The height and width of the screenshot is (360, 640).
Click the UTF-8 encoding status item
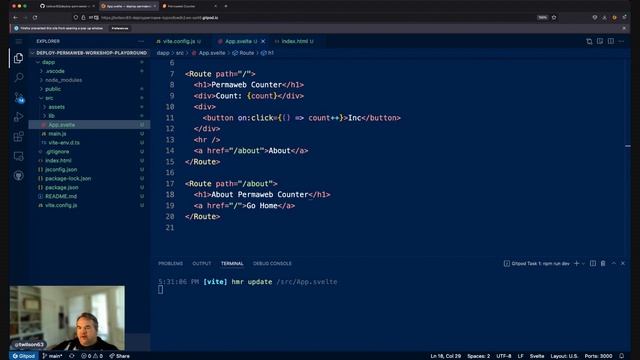tap(504, 356)
